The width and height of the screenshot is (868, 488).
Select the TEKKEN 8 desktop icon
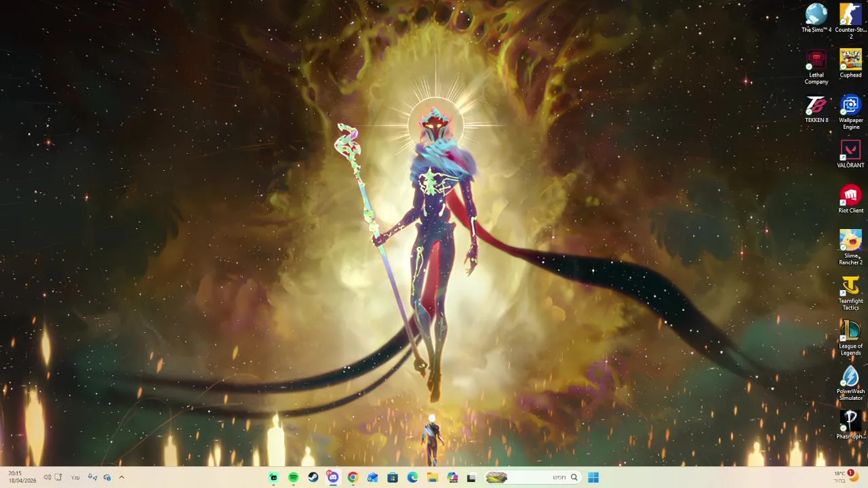pyautogui.click(x=816, y=109)
